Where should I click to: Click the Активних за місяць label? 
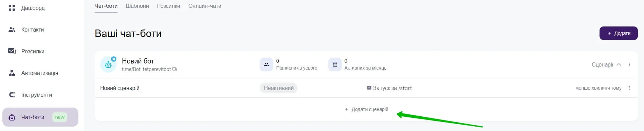365,68
